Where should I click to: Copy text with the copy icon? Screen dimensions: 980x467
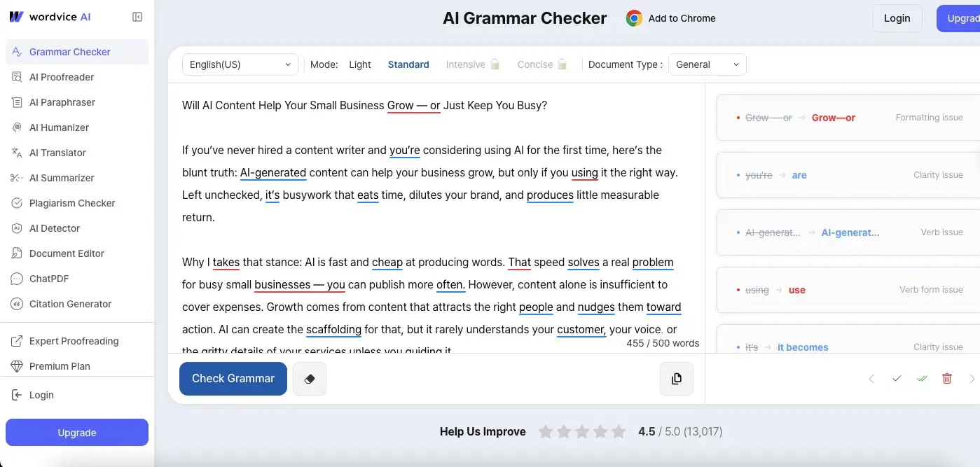677,379
